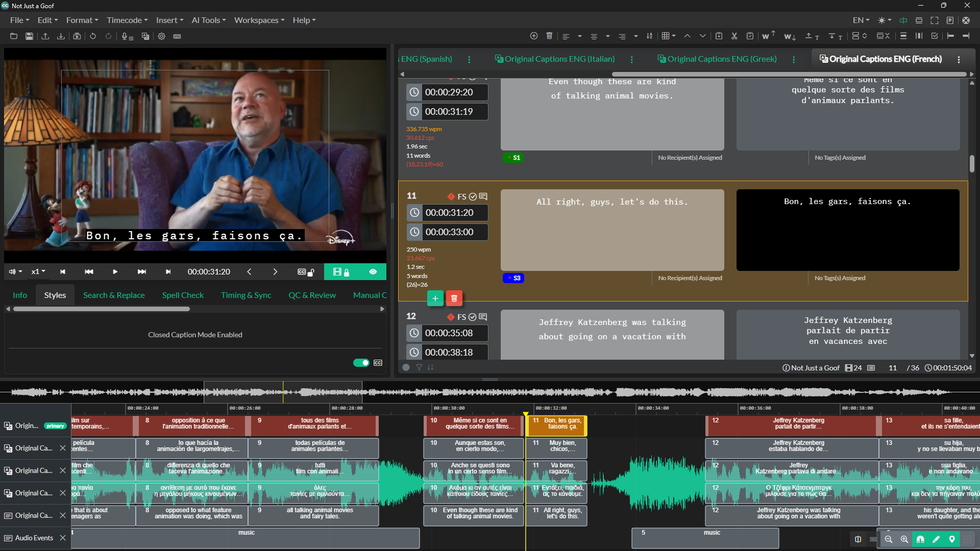Click the add event plus-circle icon

pos(534,36)
